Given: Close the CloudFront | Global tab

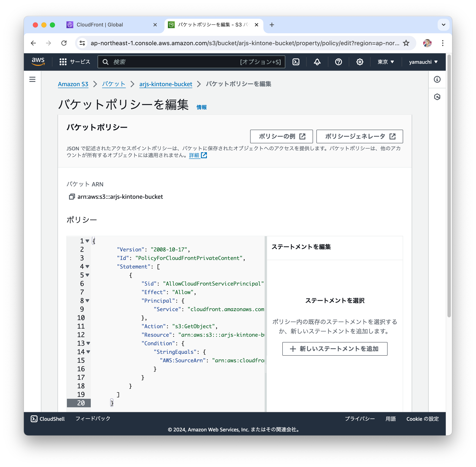Looking at the screenshot, I should [155, 25].
